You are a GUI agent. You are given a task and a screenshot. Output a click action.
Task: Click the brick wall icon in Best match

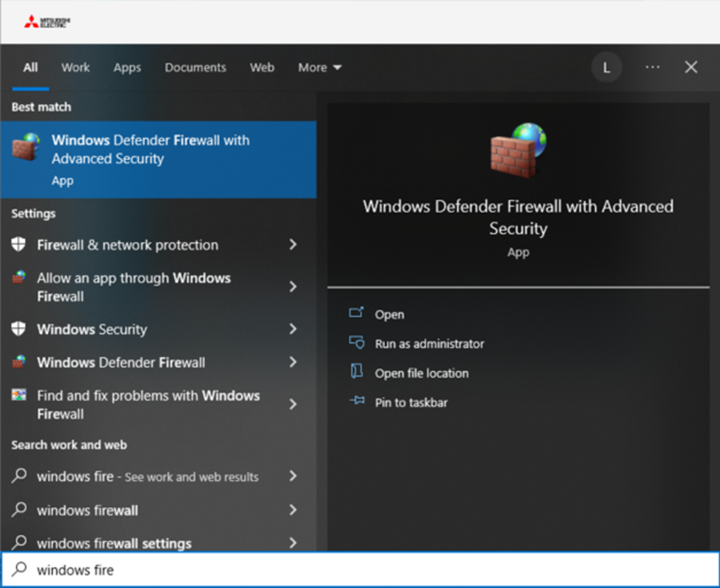26,147
